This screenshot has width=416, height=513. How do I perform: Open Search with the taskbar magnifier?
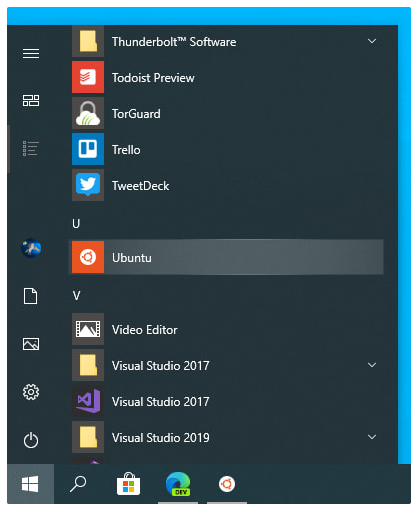tap(78, 484)
